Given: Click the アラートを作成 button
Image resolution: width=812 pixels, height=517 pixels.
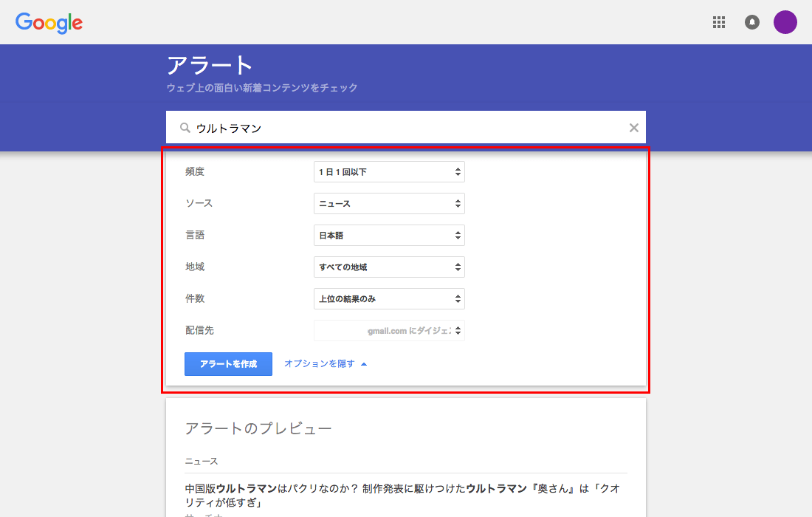Looking at the screenshot, I should pos(228,364).
